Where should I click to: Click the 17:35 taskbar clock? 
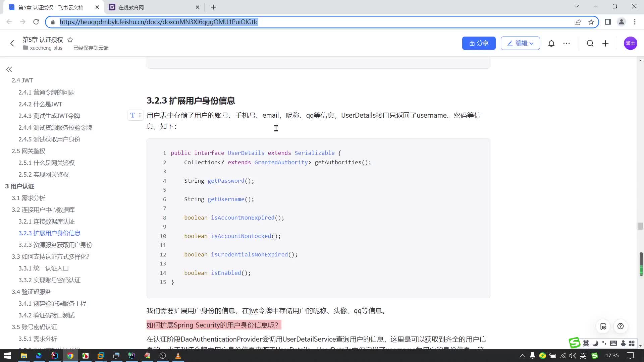(612, 356)
